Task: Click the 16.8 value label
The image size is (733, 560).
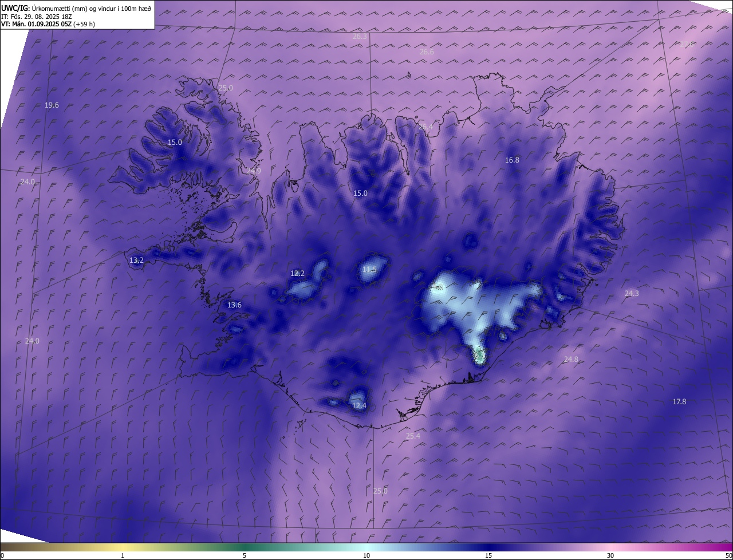Action: click(512, 160)
